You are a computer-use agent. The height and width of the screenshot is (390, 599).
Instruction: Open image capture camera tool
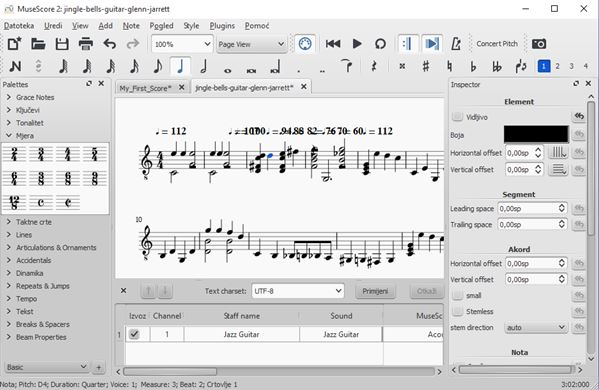(539, 44)
